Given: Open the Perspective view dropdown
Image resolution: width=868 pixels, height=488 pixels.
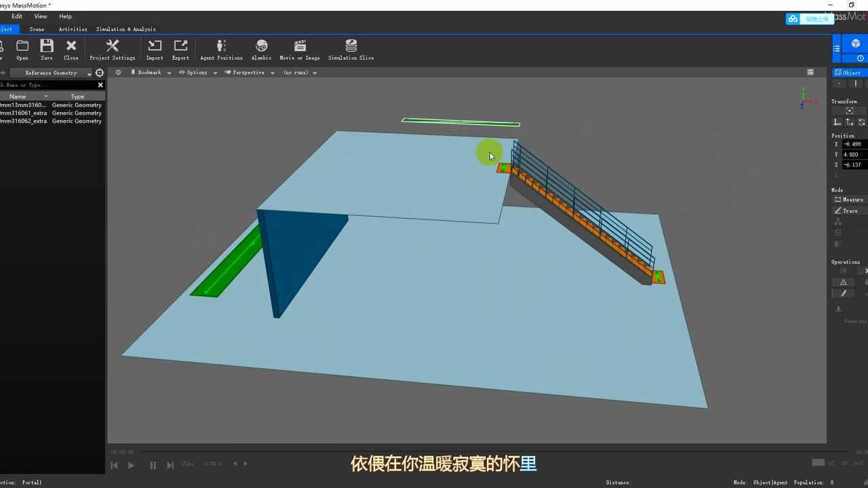Looking at the screenshot, I should tap(249, 72).
